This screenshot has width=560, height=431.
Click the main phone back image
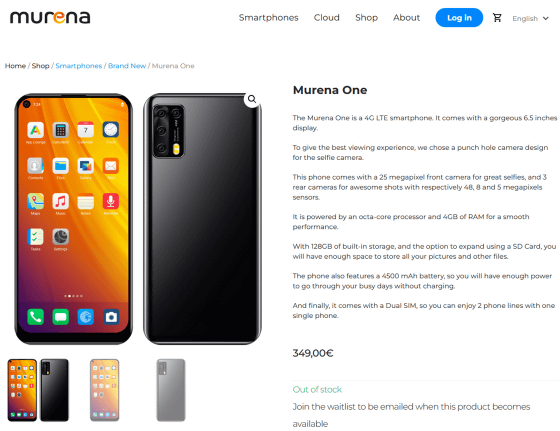tap(202, 219)
